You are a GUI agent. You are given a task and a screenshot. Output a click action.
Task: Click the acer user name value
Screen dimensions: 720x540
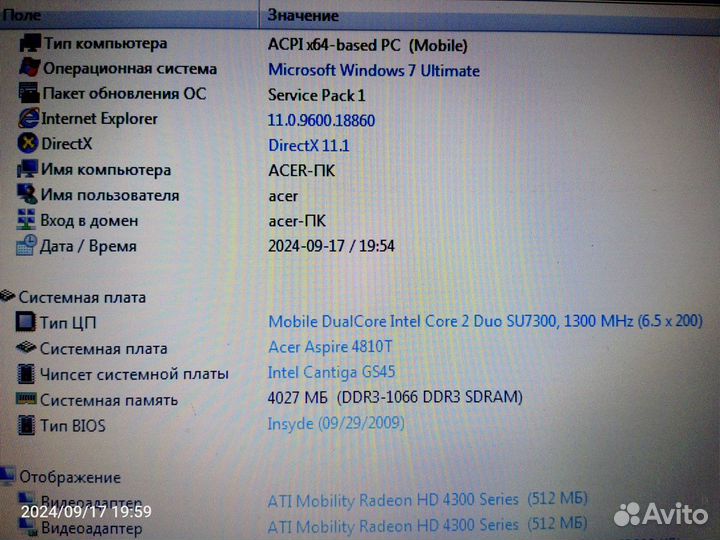(x=283, y=197)
